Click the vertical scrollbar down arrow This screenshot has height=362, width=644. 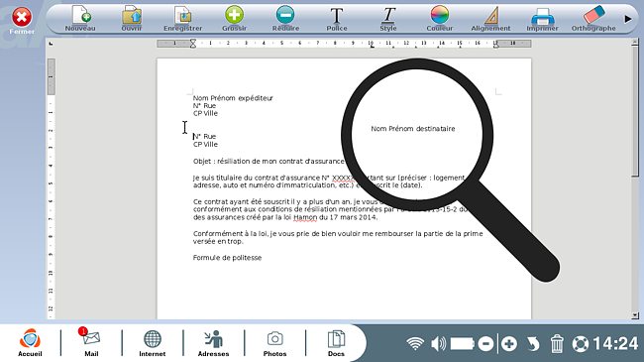click(635, 315)
